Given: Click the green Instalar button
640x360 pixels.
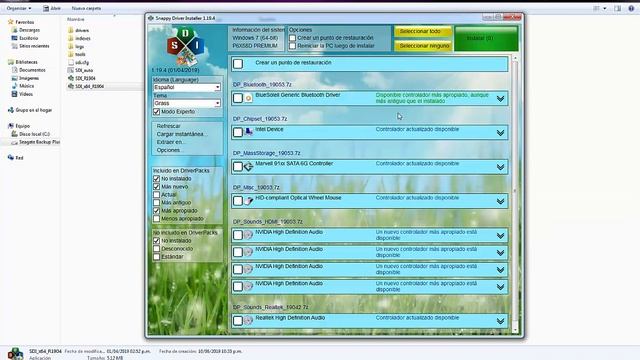Looking at the screenshot, I should click(486, 38).
